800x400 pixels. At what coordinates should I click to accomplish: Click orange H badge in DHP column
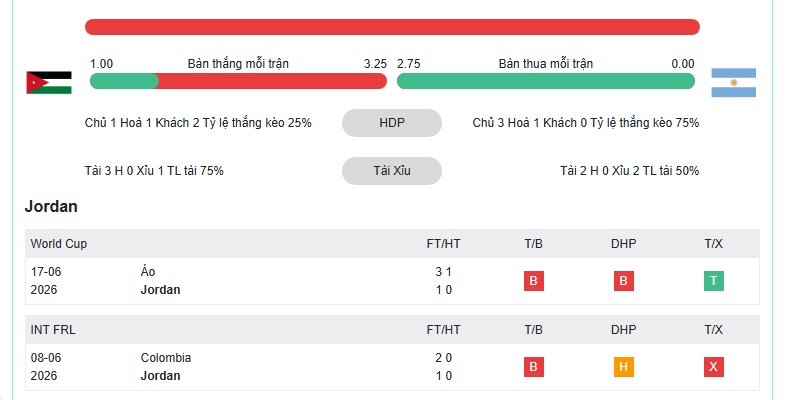click(623, 367)
